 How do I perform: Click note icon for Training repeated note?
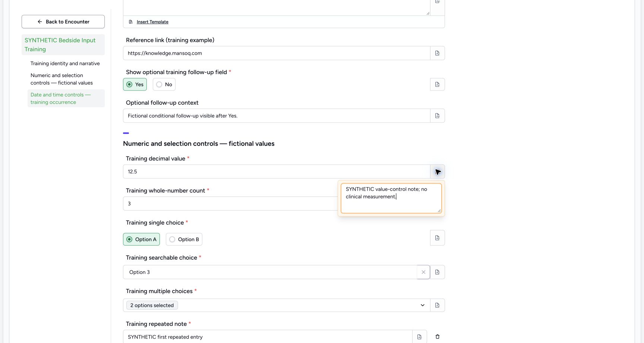[x=420, y=337]
